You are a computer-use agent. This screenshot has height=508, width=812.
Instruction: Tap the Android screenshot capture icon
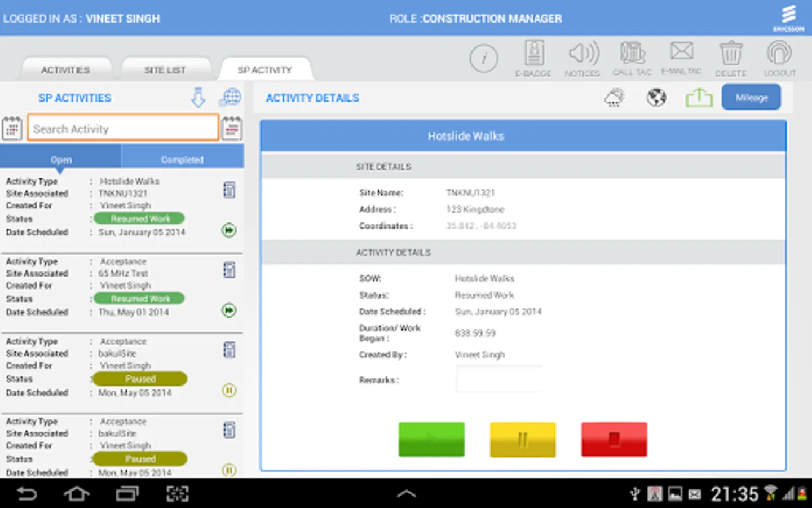click(x=178, y=494)
